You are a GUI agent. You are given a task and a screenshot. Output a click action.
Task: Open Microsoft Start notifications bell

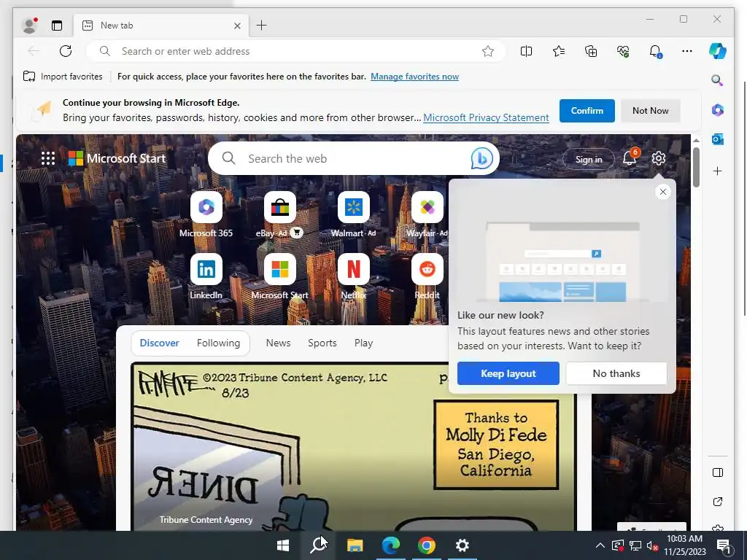click(630, 157)
